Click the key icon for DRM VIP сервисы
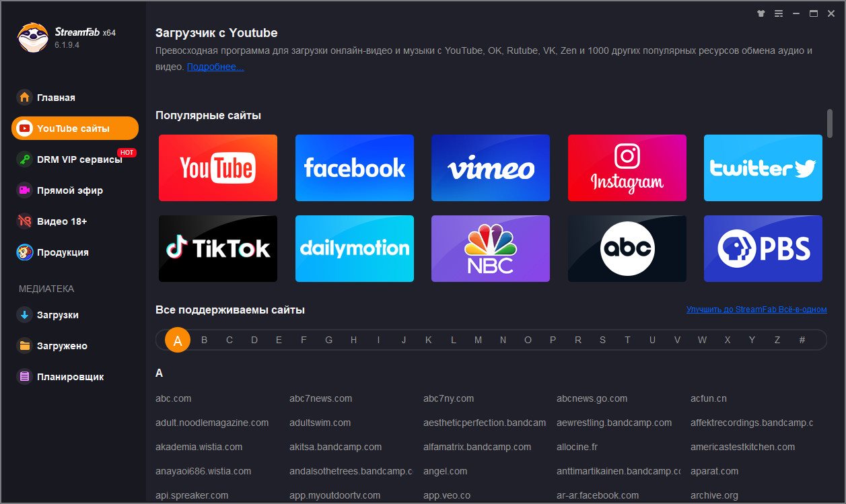Image resolution: width=846 pixels, height=504 pixels. tap(25, 159)
